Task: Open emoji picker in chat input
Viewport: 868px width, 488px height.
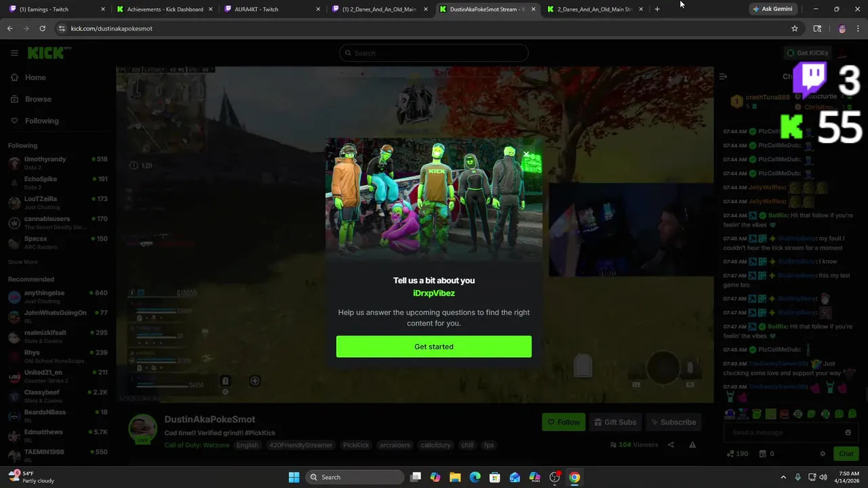Action: (x=848, y=432)
